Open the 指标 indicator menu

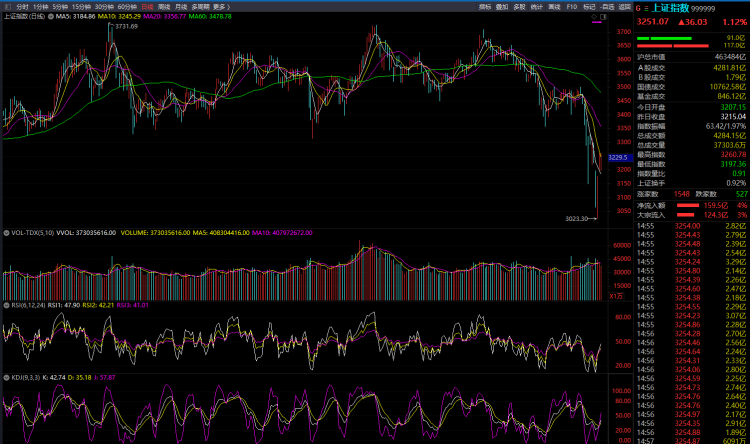(484, 6)
